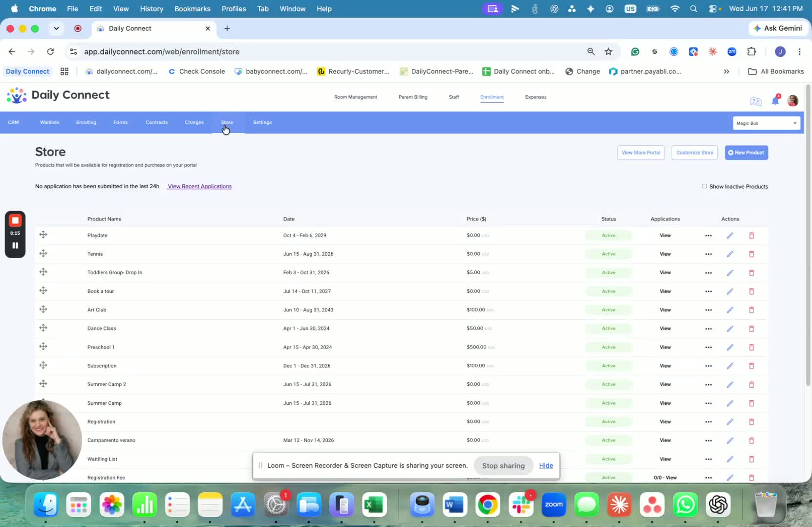Switch to the Charges tab
The width and height of the screenshot is (812, 527).
194,122
